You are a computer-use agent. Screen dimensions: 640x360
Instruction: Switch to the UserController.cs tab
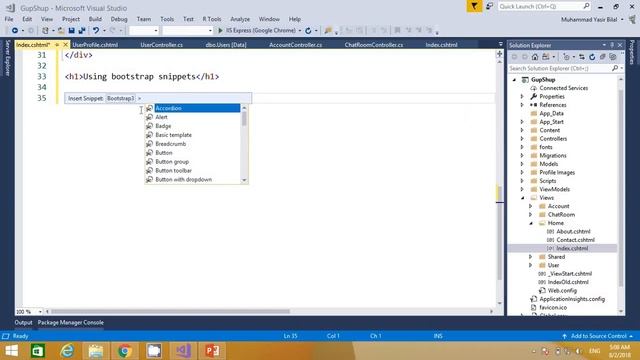(162, 45)
